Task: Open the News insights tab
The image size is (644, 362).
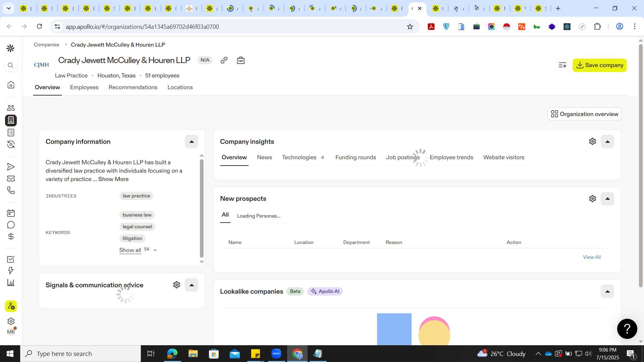Action: click(264, 157)
